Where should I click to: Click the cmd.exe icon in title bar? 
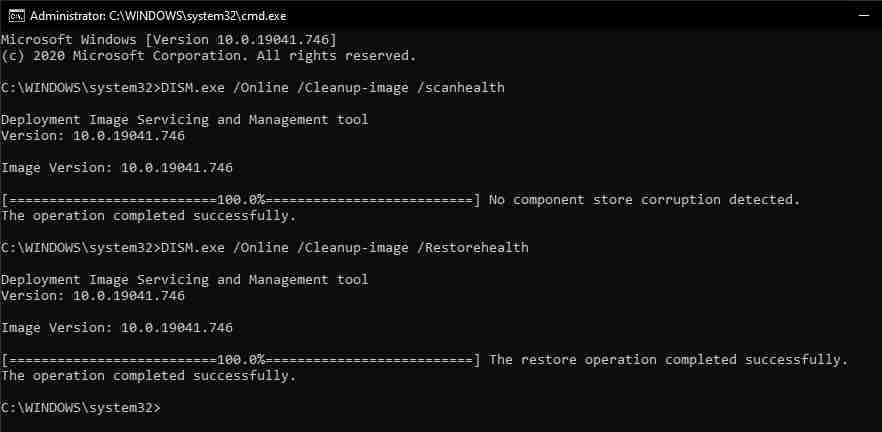pos(13,15)
